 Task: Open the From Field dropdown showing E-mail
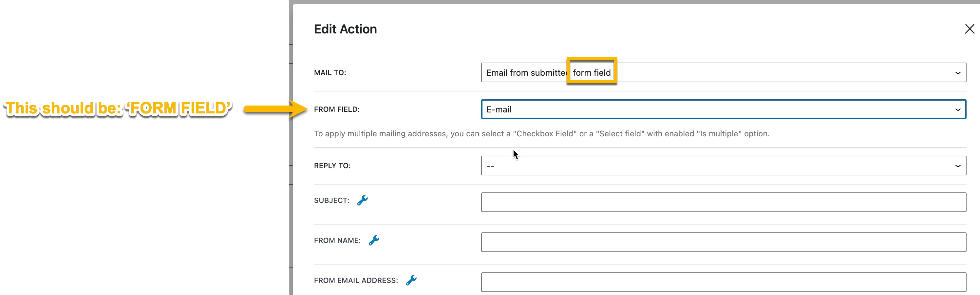click(723, 109)
